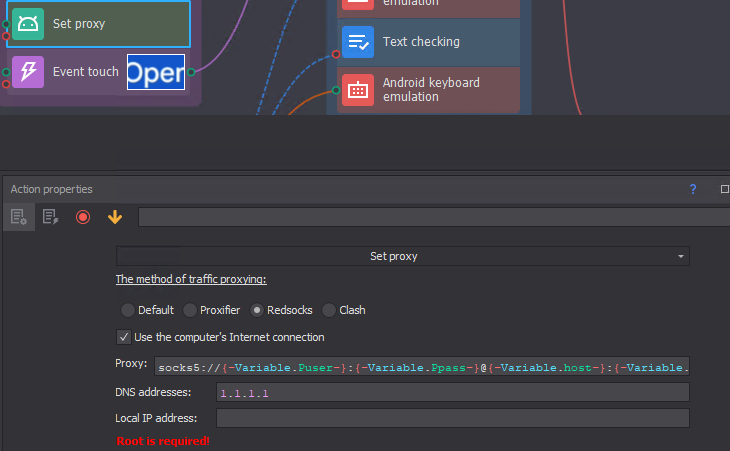Click the green output connector of Event touch
Screen dimensions: 730x451
190,72
